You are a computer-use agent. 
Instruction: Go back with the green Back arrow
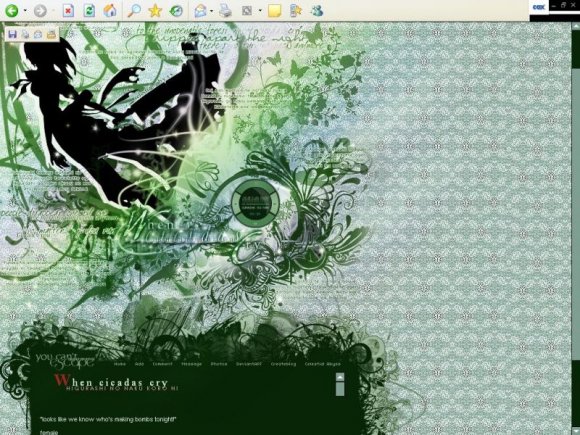tap(12, 11)
